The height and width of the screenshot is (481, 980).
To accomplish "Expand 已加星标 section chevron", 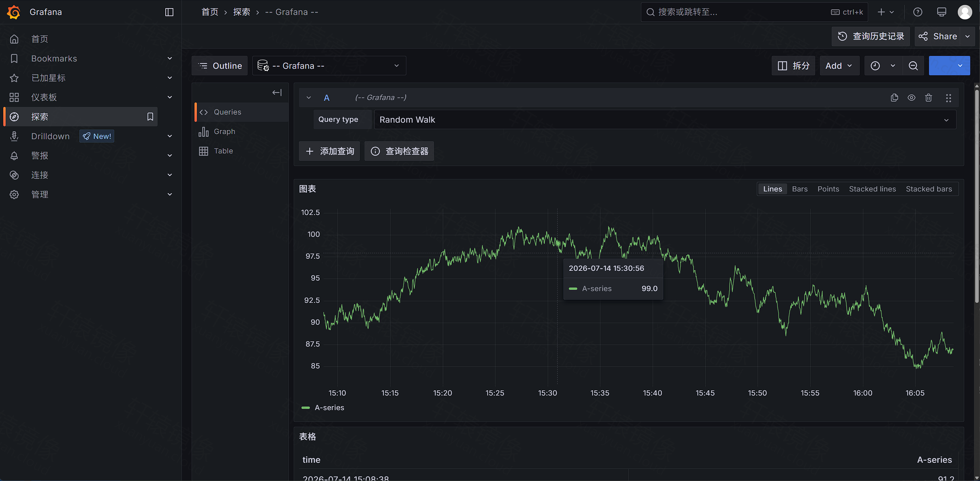I will click(170, 78).
